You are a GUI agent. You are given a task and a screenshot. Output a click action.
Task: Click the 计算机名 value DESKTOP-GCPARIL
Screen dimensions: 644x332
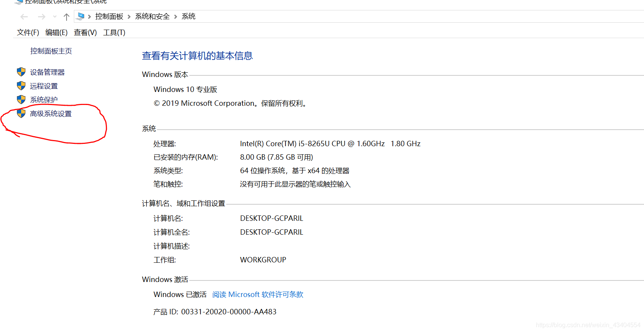272,218
